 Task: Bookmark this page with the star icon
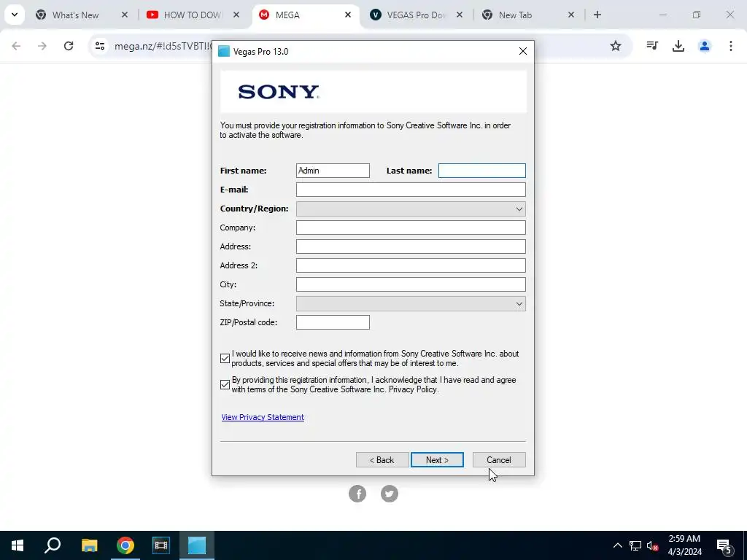[x=616, y=46]
